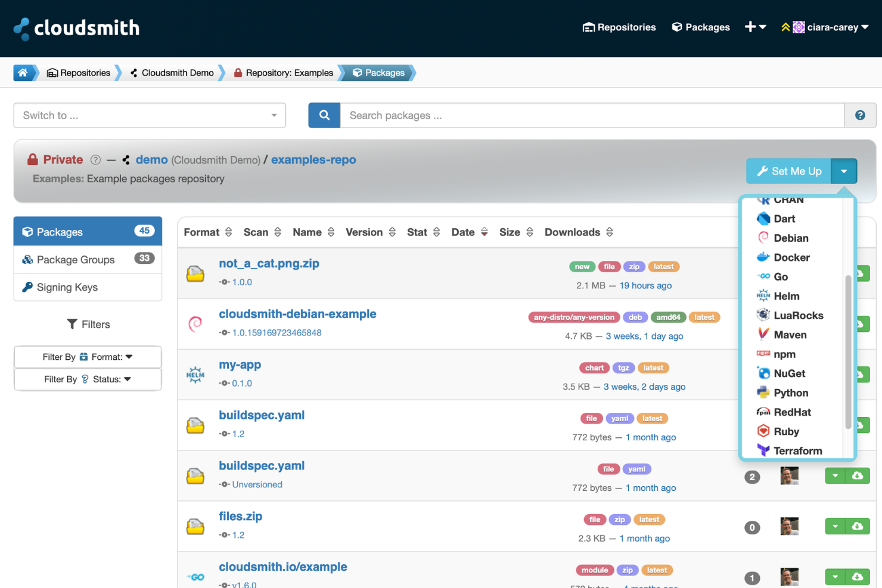Sort by Stat column
Viewport: 882px width, 588px height.
tap(423, 232)
